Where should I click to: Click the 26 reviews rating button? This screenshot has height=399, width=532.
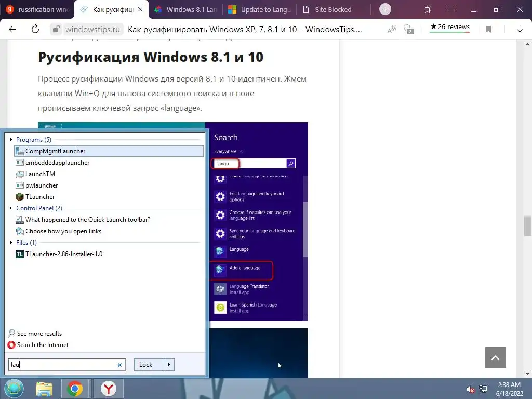[450, 28]
